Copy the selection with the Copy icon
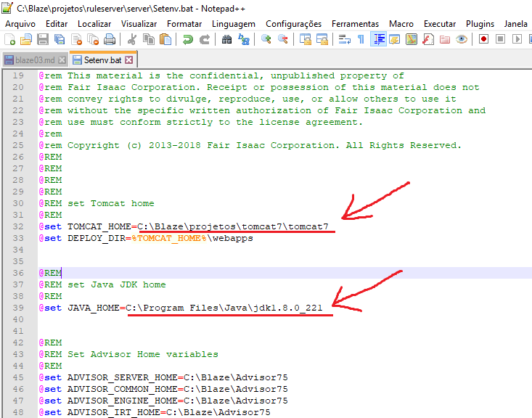The image size is (532, 418). click(x=149, y=39)
